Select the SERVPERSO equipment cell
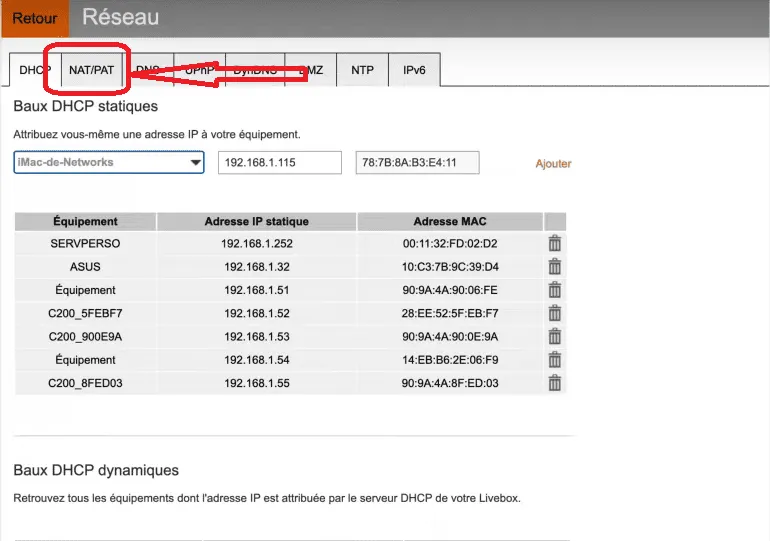 pyautogui.click(x=85, y=243)
